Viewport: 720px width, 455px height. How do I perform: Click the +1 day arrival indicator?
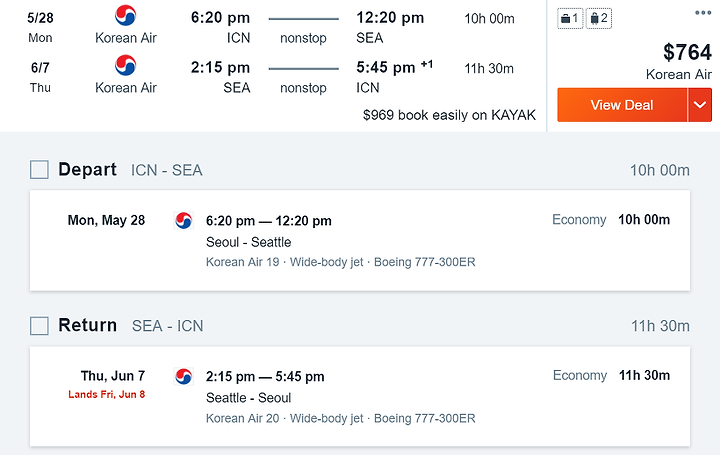pos(427,64)
